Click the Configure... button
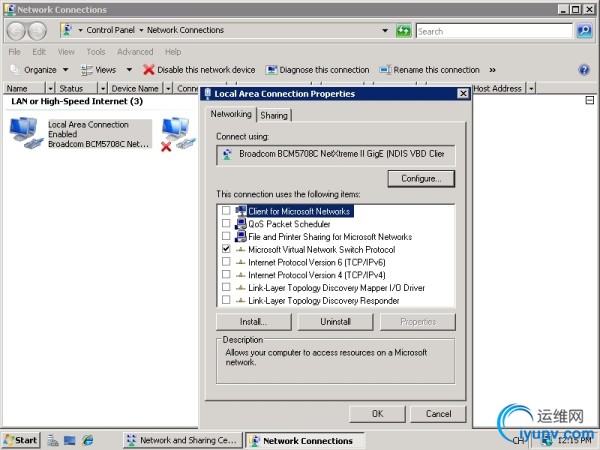 pos(421,179)
